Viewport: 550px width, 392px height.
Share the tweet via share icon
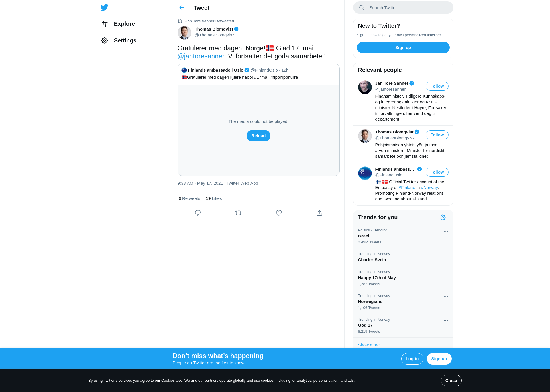click(x=319, y=213)
